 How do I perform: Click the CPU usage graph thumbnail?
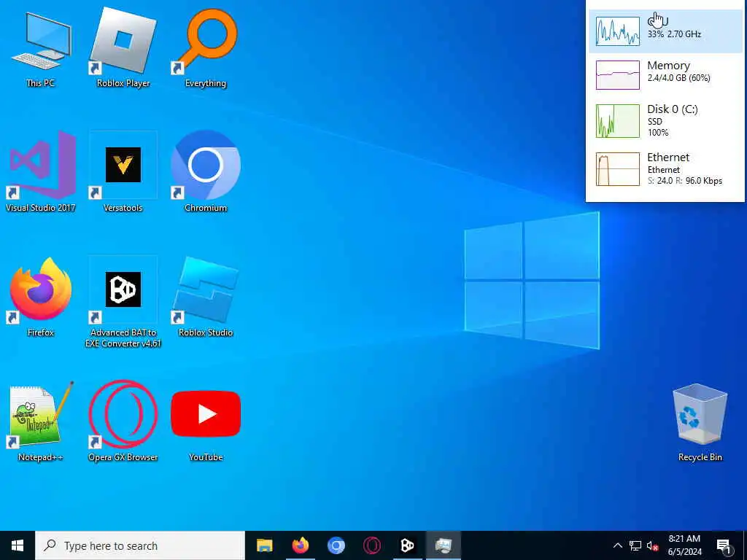pyautogui.click(x=618, y=31)
